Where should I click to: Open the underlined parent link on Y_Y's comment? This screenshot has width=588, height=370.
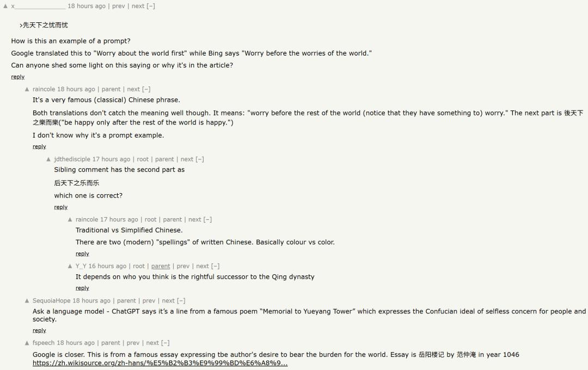pyautogui.click(x=161, y=266)
